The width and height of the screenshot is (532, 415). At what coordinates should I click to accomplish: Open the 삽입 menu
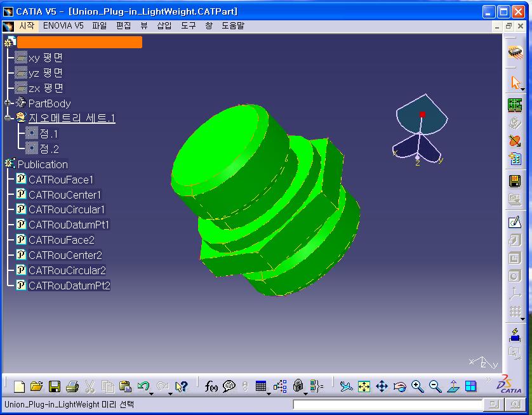coord(164,26)
